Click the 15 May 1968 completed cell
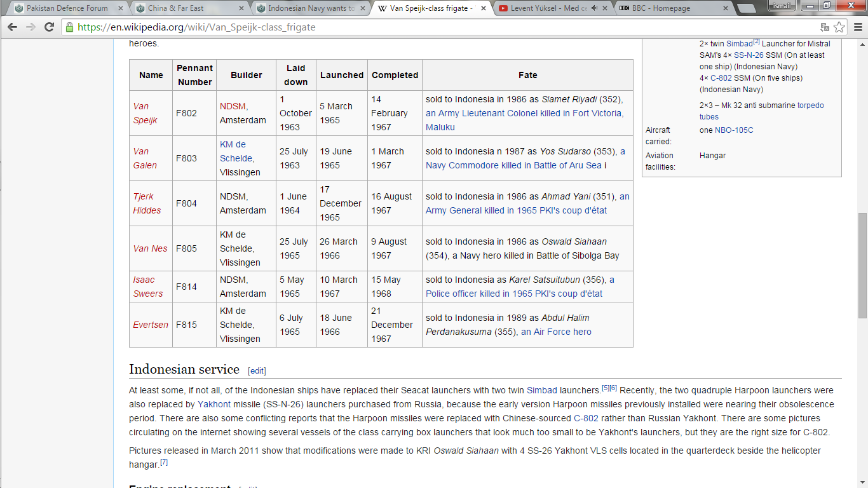Screen dimensions: 868x488 395,287
